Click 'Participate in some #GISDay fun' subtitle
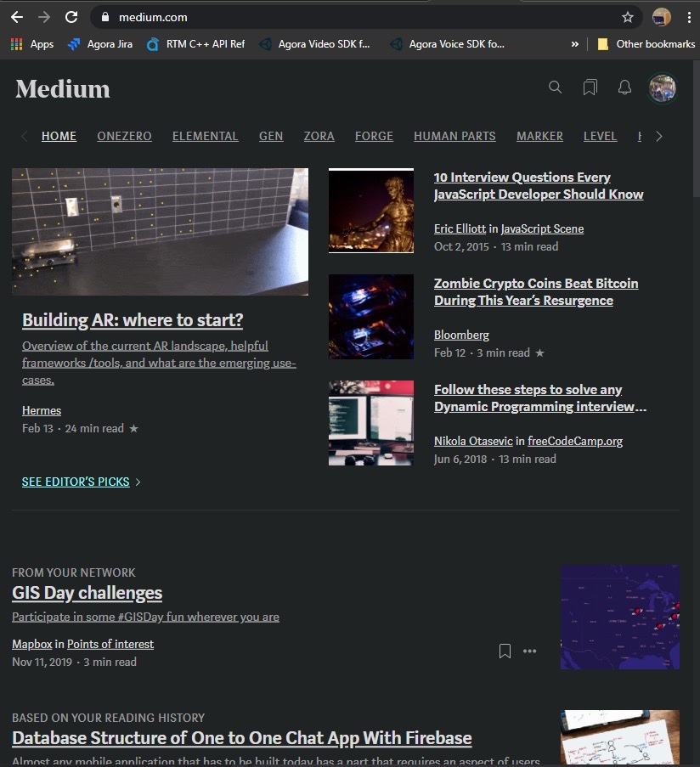This screenshot has height=767, width=700. (x=145, y=617)
